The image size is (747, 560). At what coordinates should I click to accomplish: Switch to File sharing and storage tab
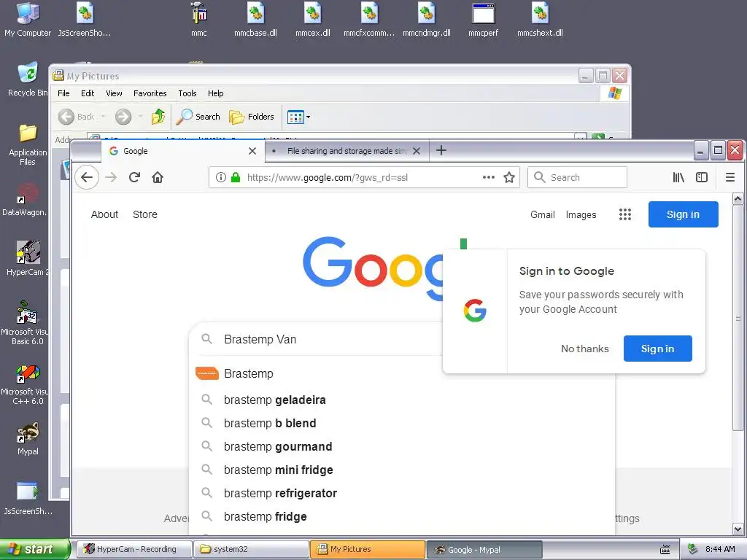[347, 151]
